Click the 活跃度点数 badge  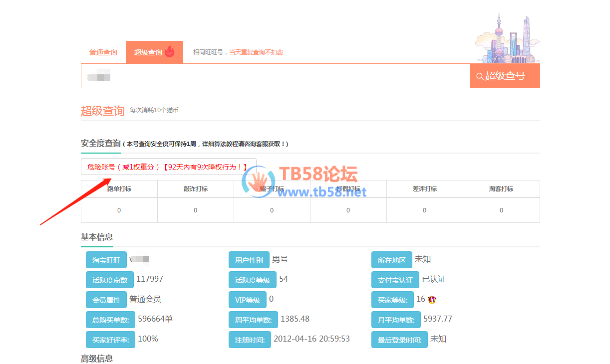pos(109,279)
